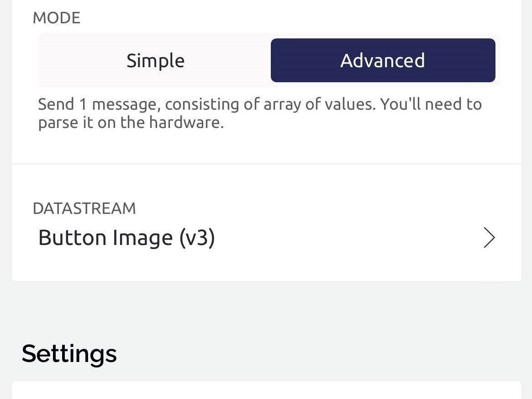The width and height of the screenshot is (532, 399).
Task: Expand datastream picker via right arrow
Action: tap(489, 238)
